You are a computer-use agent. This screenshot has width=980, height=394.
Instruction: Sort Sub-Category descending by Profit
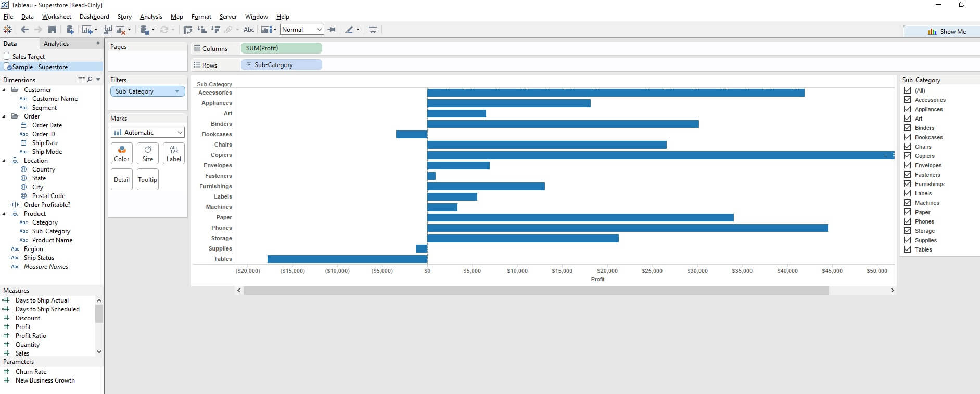pos(215,30)
